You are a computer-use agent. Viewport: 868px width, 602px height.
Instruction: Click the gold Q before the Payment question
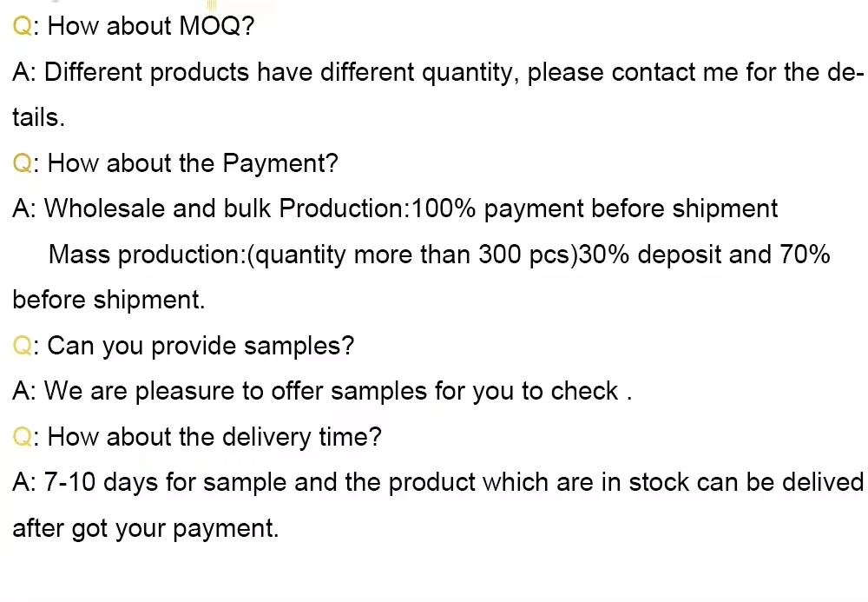coord(22,163)
